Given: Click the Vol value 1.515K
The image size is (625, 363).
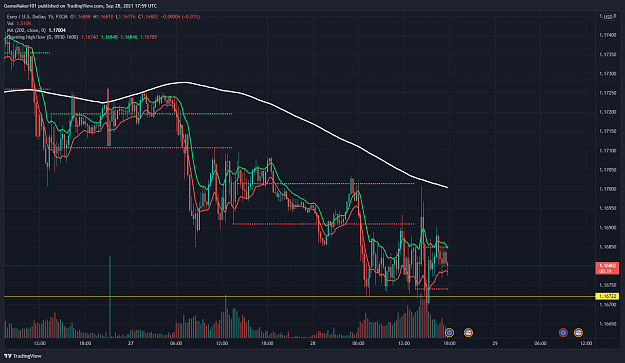Looking at the screenshot, I should click(24, 24).
